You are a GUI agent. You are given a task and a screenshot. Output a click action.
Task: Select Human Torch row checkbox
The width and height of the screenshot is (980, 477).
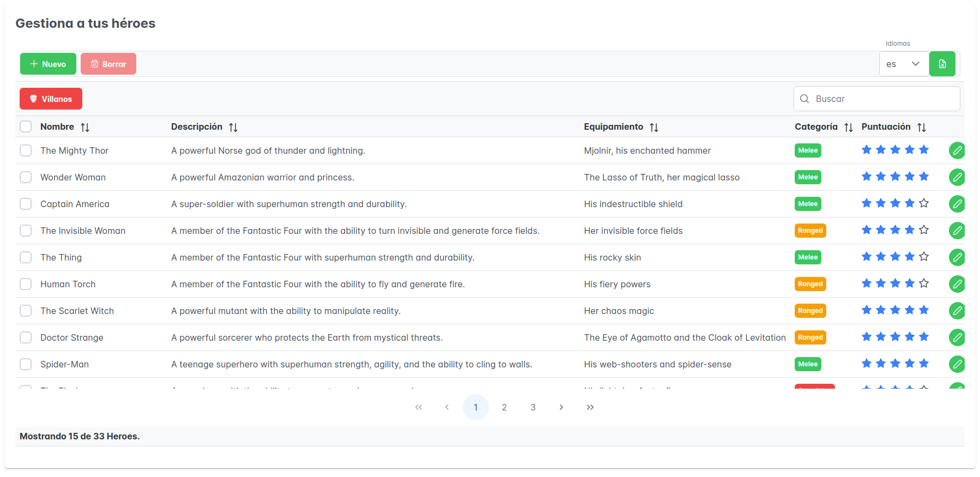pyautogui.click(x=26, y=284)
